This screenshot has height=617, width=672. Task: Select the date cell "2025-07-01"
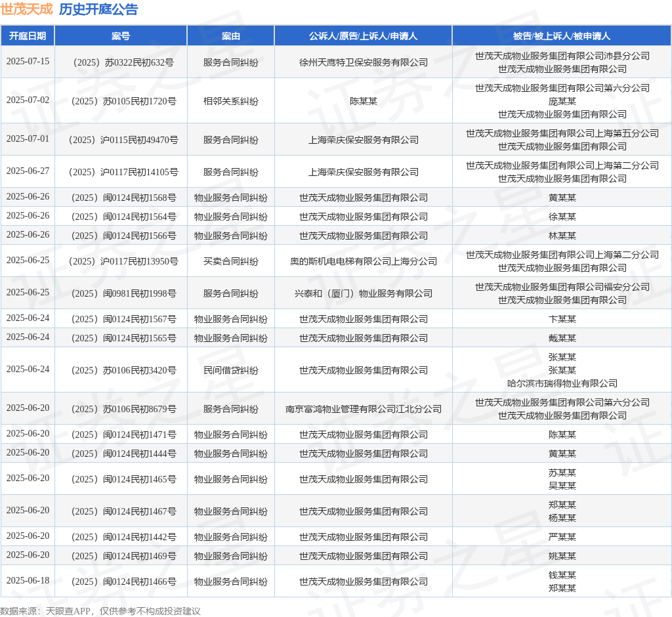(x=28, y=138)
